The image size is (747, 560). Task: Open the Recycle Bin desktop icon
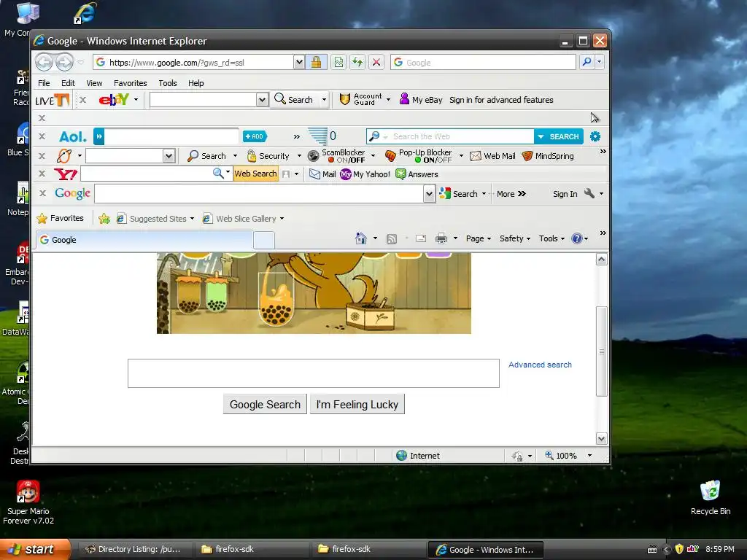tap(711, 499)
